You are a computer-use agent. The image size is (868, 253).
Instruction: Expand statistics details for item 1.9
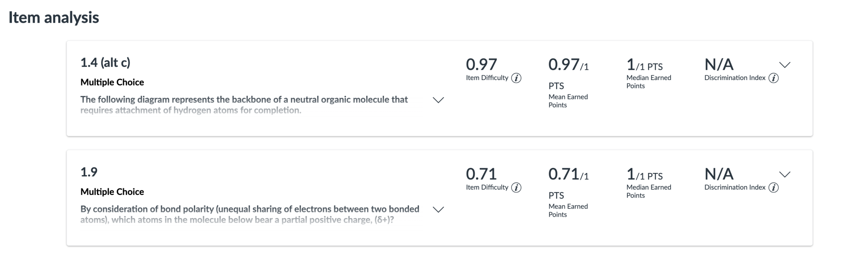(x=785, y=174)
